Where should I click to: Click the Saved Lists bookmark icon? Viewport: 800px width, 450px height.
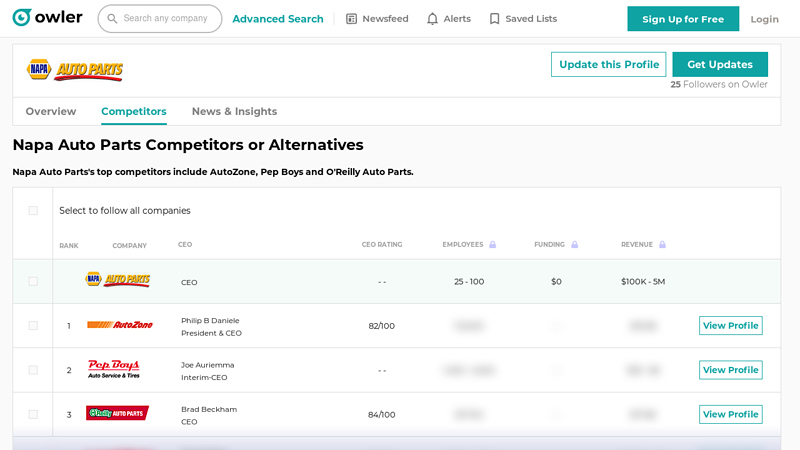494,19
